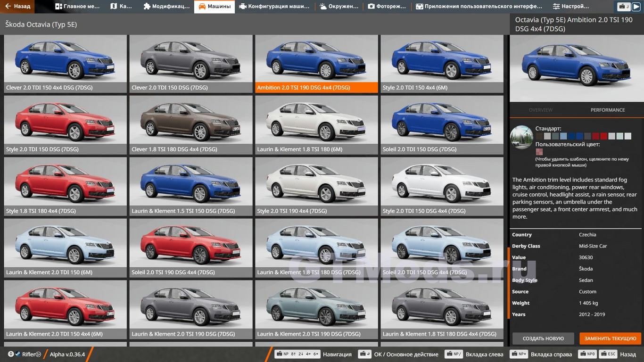This screenshot has height=362, width=644.
Task: Click the orange scrollbar of the details panel
Action: pos(509,283)
